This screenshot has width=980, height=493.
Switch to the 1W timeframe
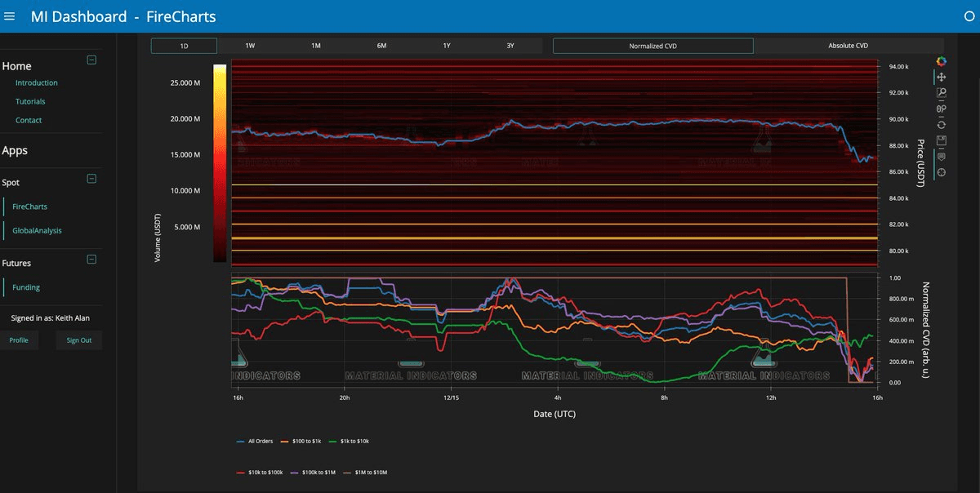point(250,46)
